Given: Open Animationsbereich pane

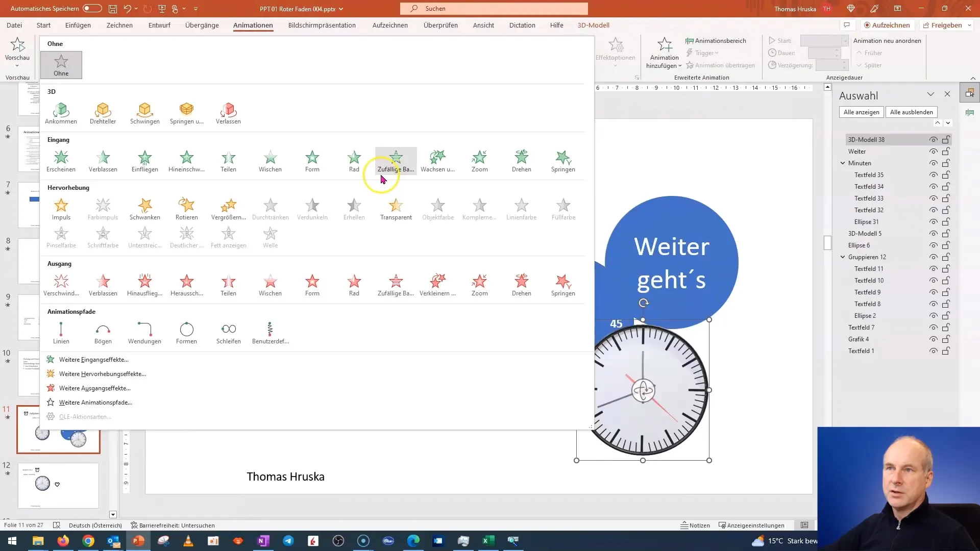Looking at the screenshot, I should click(716, 41).
